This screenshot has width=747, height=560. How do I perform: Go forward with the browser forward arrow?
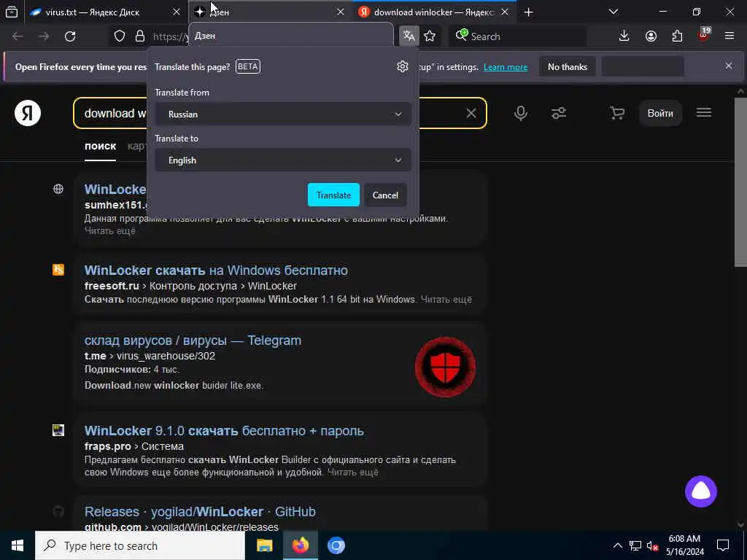[x=44, y=36]
